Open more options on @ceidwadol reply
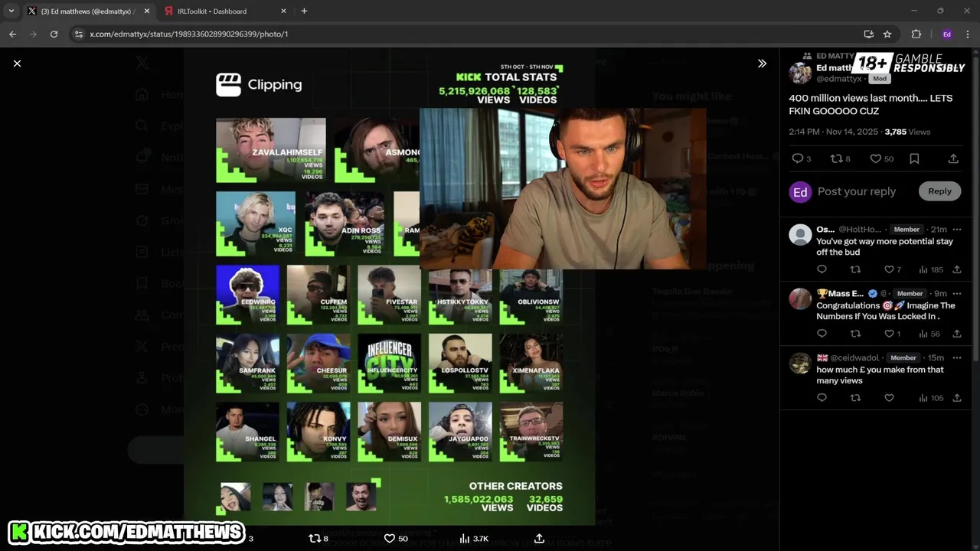Image resolution: width=980 pixels, height=551 pixels. click(956, 358)
